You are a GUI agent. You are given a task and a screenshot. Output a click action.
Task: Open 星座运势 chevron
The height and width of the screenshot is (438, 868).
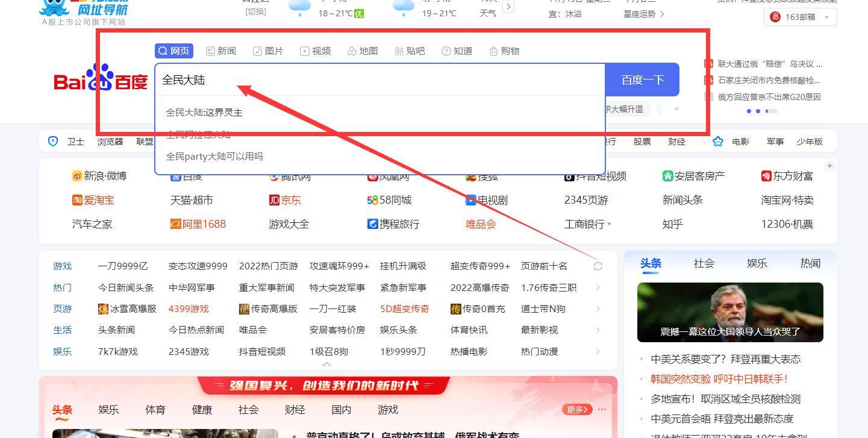pos(663,14)
